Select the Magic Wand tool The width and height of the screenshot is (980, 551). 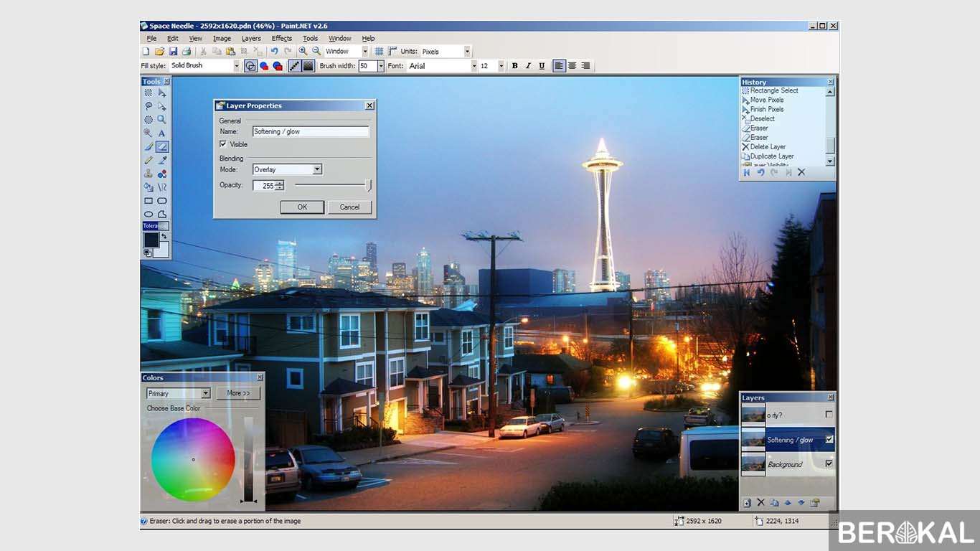pos(149,133)
